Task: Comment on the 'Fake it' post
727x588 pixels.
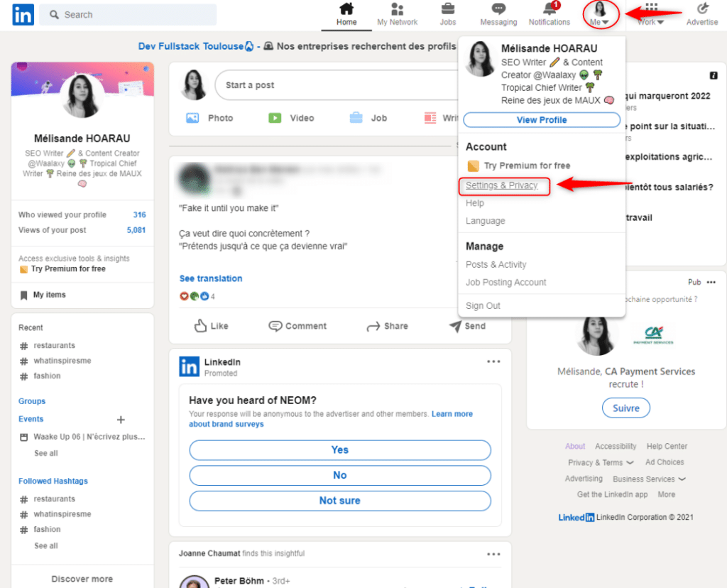Action: pyautogui.click(x=297, y=325)
